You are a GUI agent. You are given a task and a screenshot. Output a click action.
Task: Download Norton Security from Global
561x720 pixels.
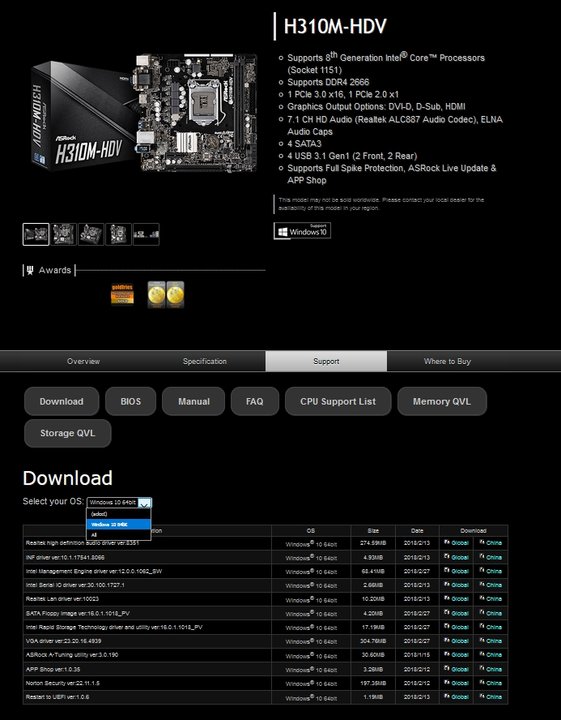tap(457, 683)
